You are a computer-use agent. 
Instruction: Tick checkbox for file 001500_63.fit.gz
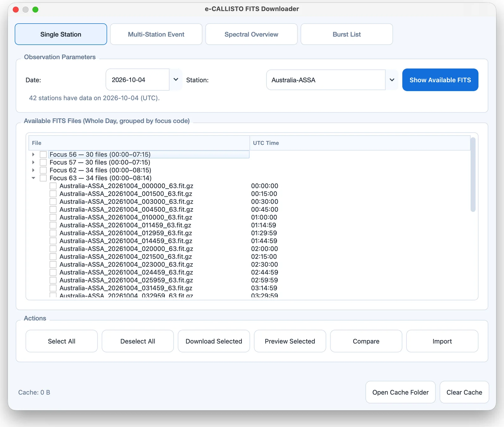point(53,194)
